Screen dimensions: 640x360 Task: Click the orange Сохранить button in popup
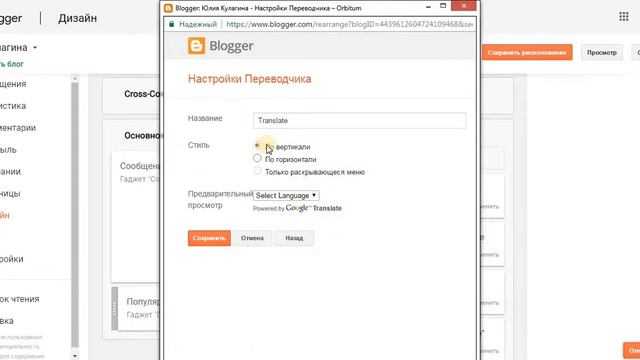[x=209, y=238]
